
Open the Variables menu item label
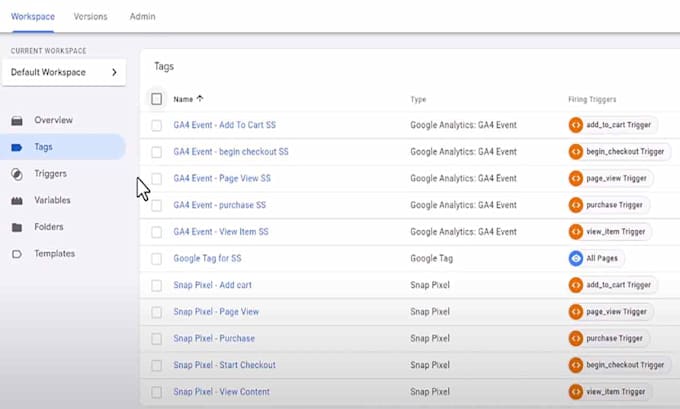point(52,200)
